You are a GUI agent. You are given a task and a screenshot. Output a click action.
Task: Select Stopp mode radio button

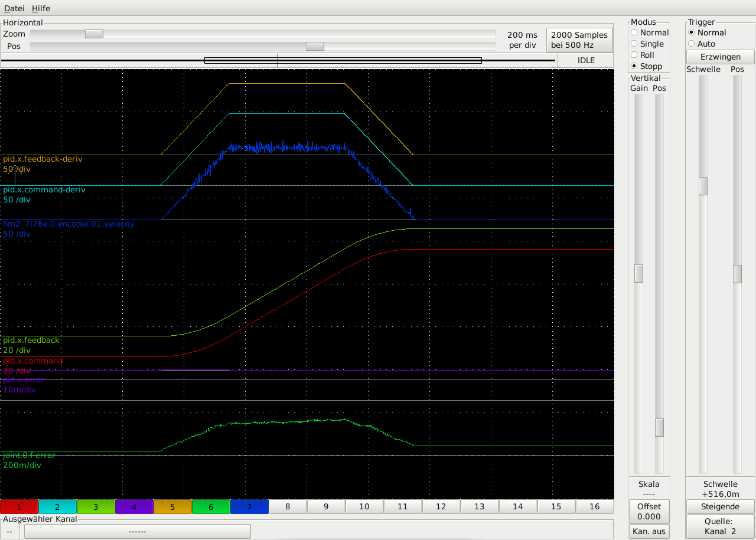point(647,66)
